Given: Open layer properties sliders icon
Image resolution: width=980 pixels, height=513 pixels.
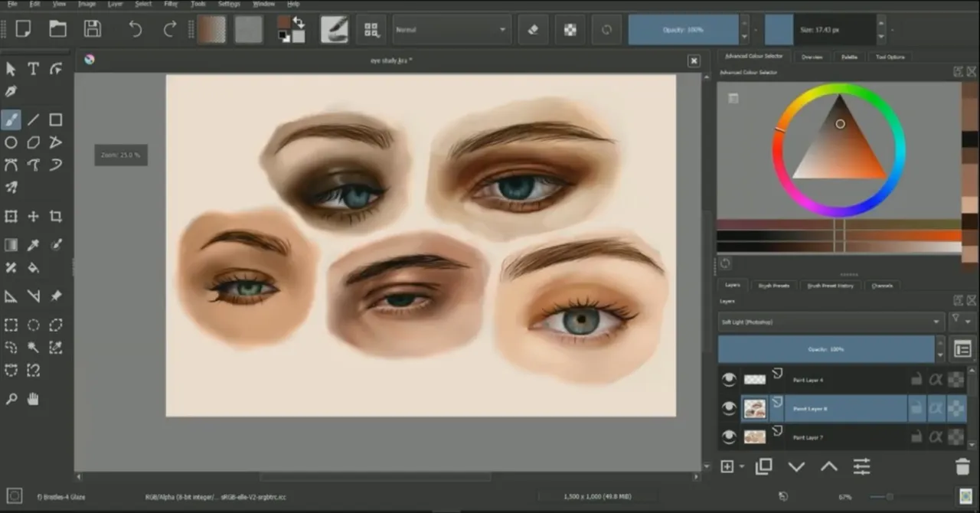Looking at the screenshot, I should (862, 466).
